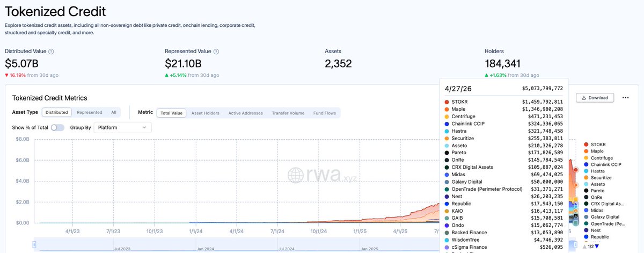Toggle OnRe series in chart legend

[x=592, y=197]
